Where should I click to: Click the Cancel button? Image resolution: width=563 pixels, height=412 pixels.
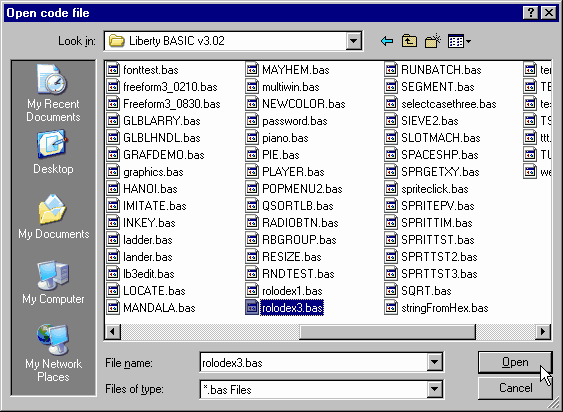515,388
